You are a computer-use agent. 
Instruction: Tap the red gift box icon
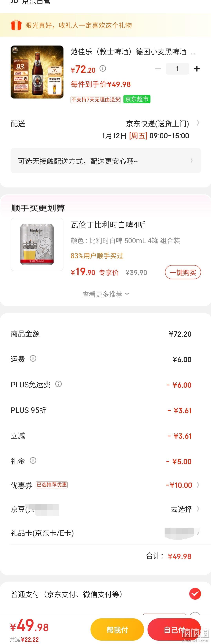coord(16,25)
